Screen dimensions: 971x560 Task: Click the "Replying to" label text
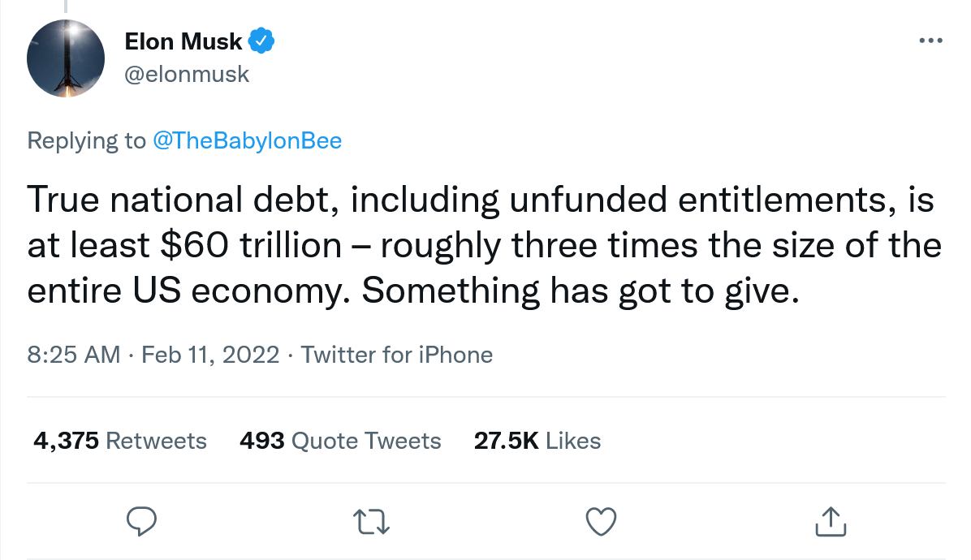[86, 140]
